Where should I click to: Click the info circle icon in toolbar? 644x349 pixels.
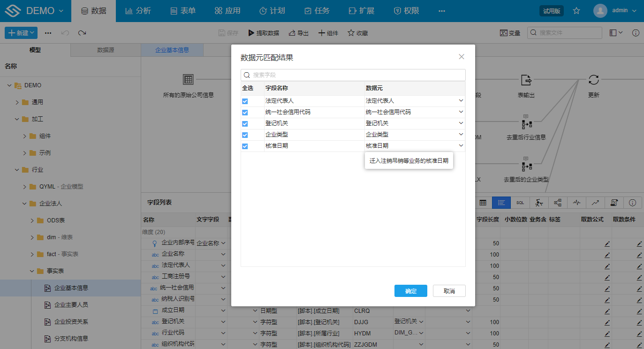pos(636,33)
